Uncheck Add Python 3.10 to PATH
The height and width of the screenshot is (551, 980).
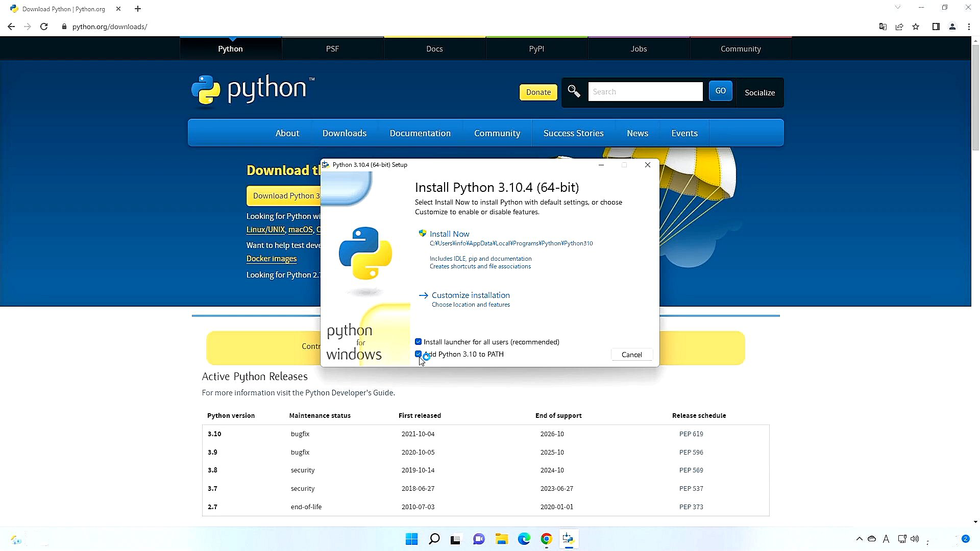click(x=419, y=354)
